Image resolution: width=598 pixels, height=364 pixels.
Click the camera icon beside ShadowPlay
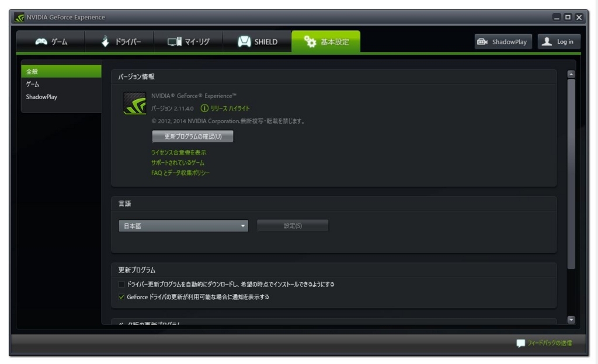(x=482, y=41)
